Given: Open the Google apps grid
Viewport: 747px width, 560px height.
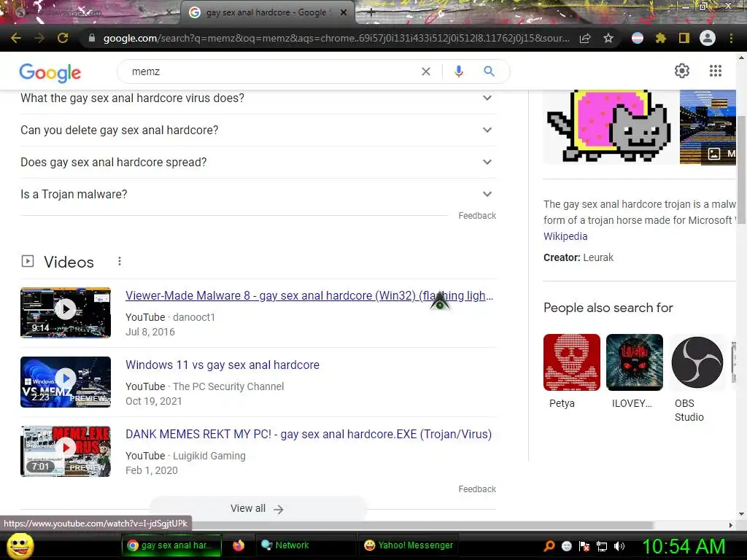Looking at the screenshot, I should pos(715,71).
